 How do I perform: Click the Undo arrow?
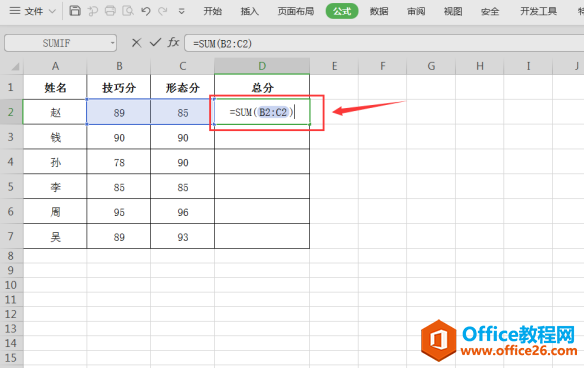(x=146, y=11)
